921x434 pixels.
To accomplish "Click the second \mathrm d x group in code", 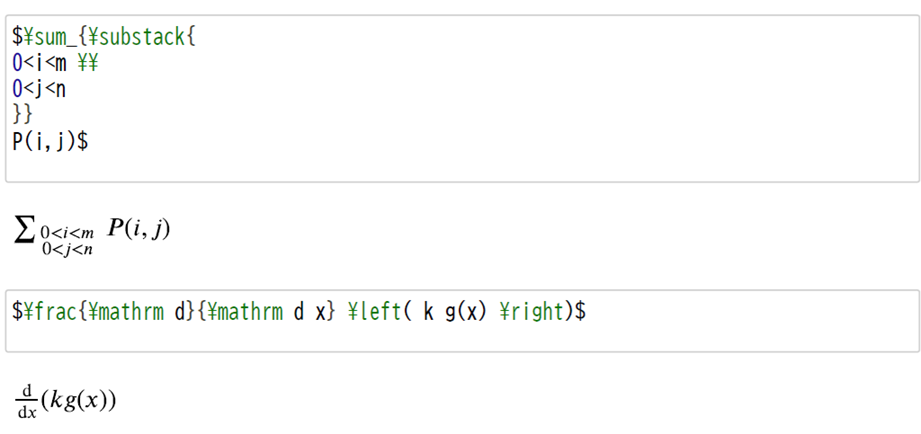I will click(266, 311).
